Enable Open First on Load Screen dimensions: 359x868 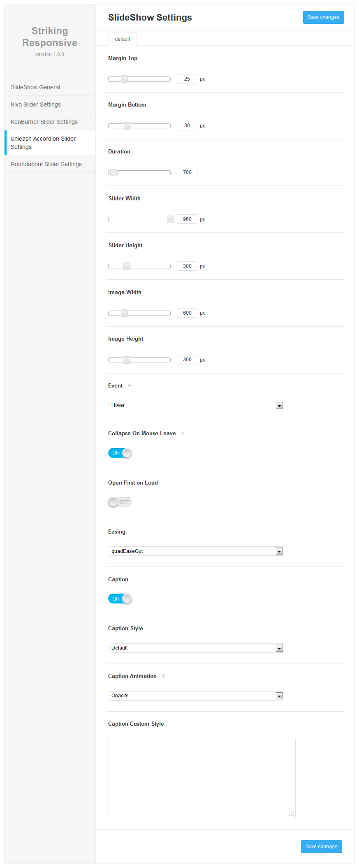(x=120, y=502)
